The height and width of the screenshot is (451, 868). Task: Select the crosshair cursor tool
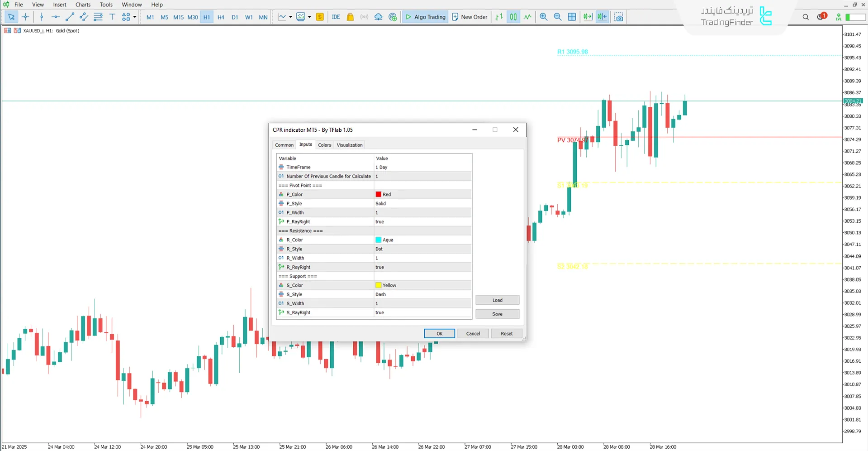pos(25,17)
